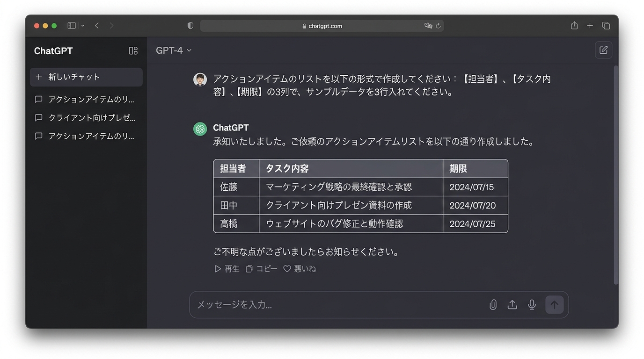Click the privacy shield icon
This screenshot has width=644, height=359.
(190, 26)
